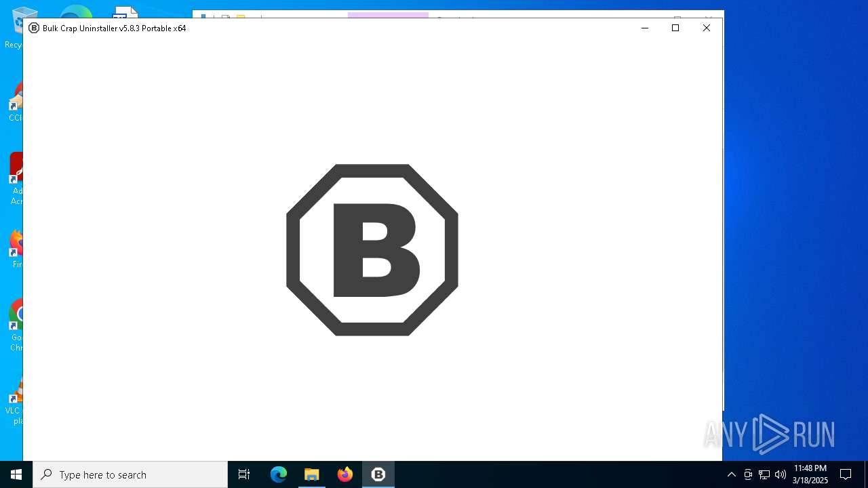
Task: Click the meet-now tray icon
Action: tap(748, 474)
